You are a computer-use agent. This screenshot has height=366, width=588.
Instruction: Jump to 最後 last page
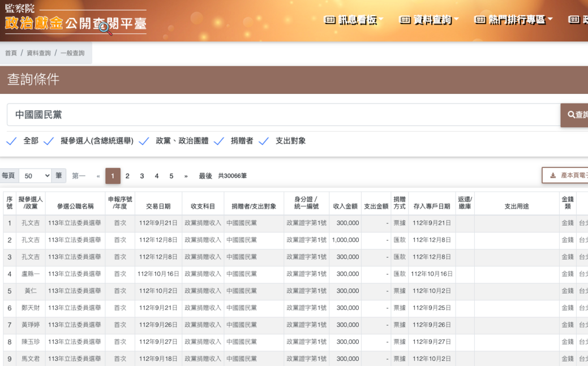205,176
